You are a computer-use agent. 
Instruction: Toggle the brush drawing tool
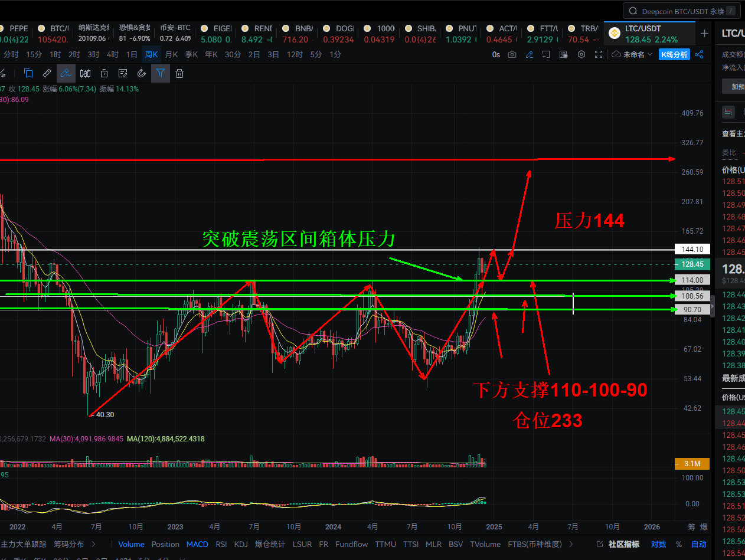66,73
